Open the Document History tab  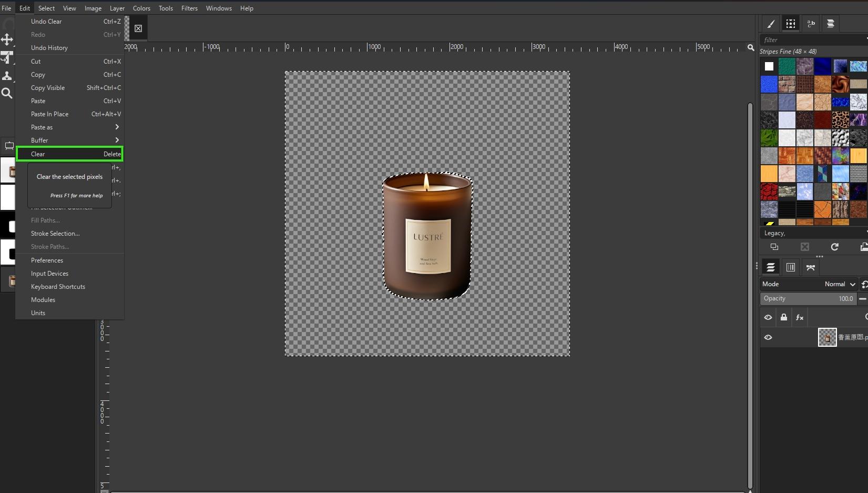(831, 24)
